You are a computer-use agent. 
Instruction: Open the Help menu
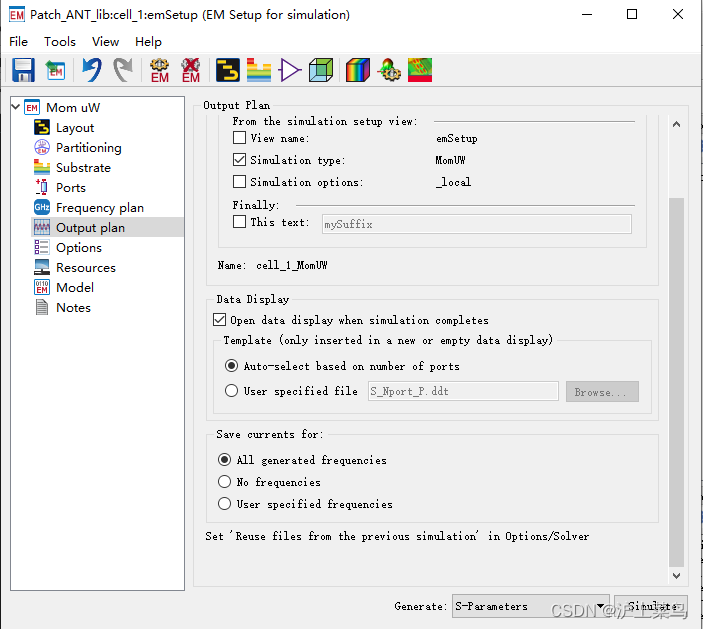[148, 42]
